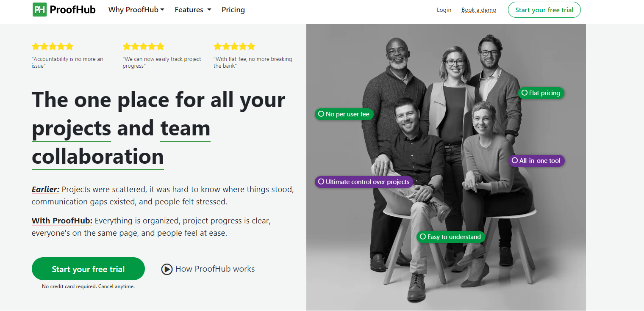Select the All-in-one tool tag
The height and width of the screenshot is (311, 644).
coord(536,160)
